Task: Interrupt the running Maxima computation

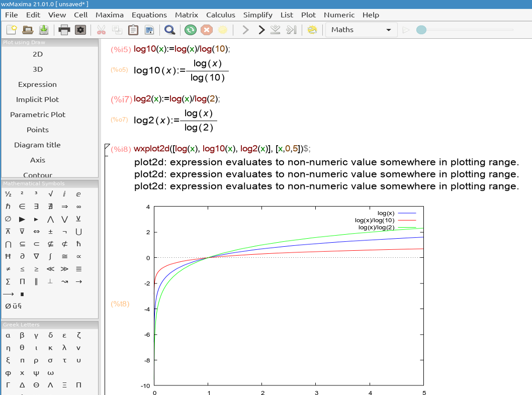Action: point(207,30)
